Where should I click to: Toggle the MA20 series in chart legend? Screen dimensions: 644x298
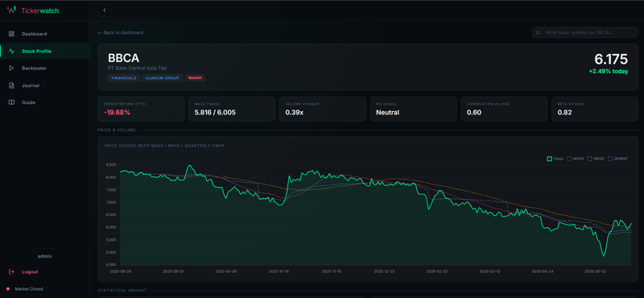click(575, 159)
